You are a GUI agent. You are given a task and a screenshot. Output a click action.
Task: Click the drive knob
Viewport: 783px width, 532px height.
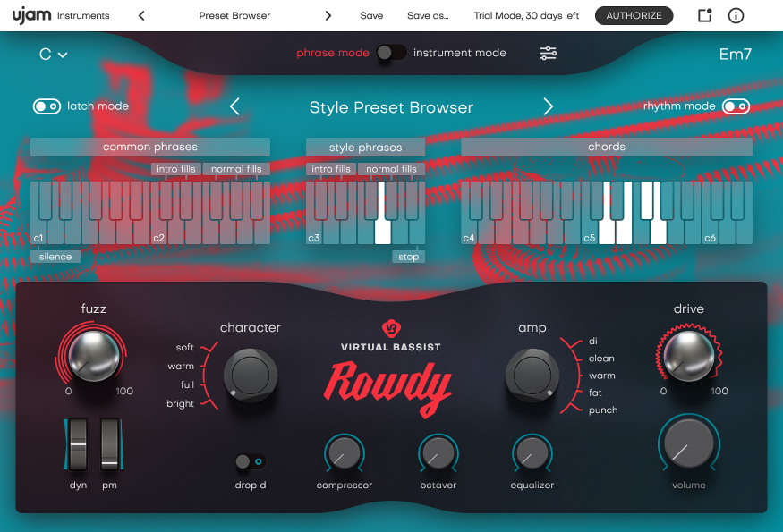click(689, 355)
